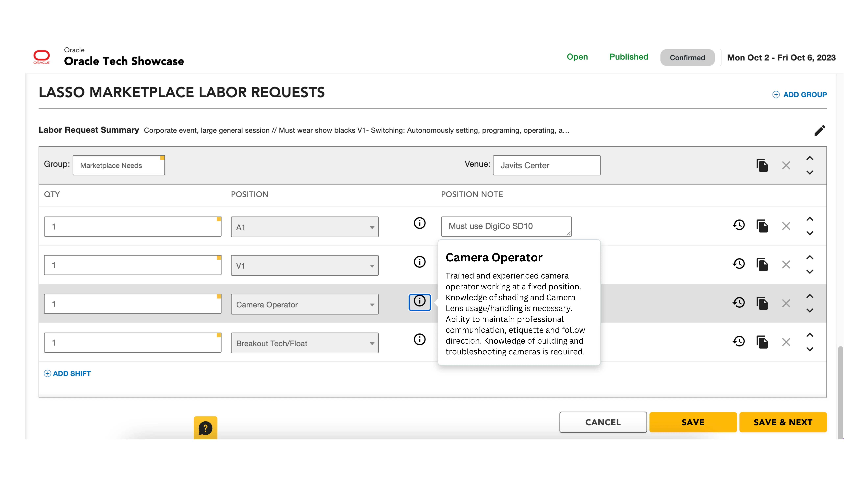This screenshot has width=868, height=488.
Task: Open the Camera Operator position dropdown
Action: click(305, 304)
